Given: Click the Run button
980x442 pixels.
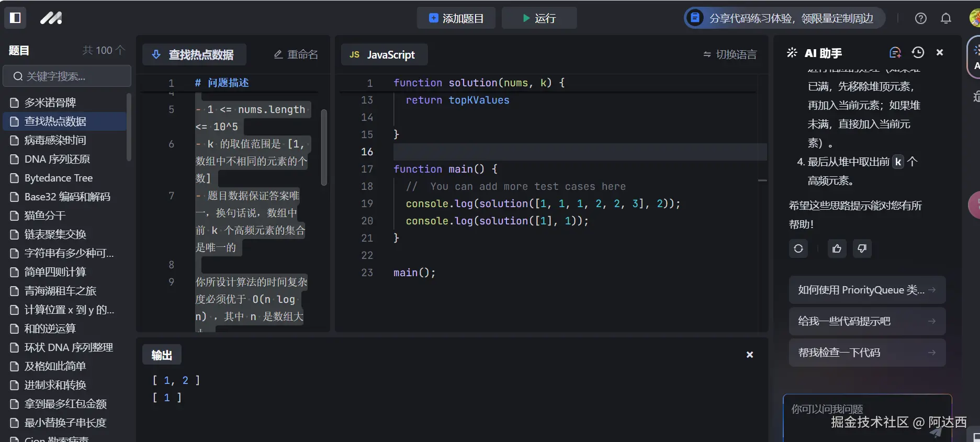Looking at the screenshot, I should (539, 18).
